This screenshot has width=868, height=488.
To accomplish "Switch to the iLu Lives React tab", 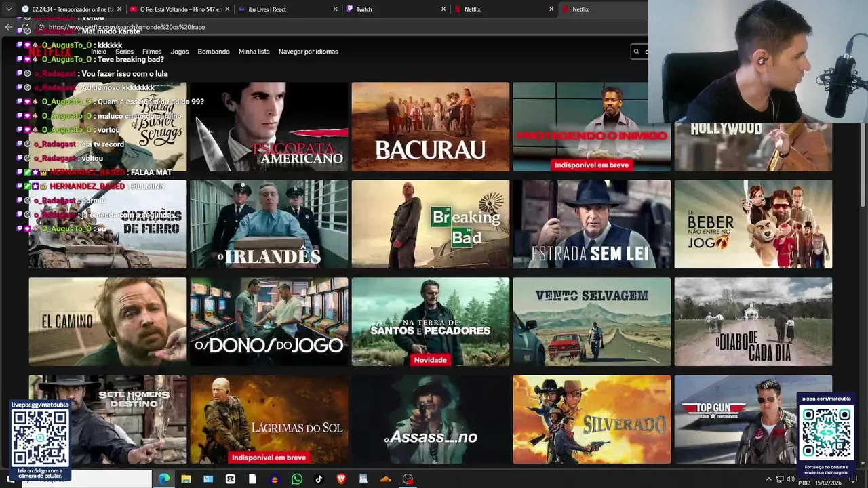I will (x=288, y=9).
